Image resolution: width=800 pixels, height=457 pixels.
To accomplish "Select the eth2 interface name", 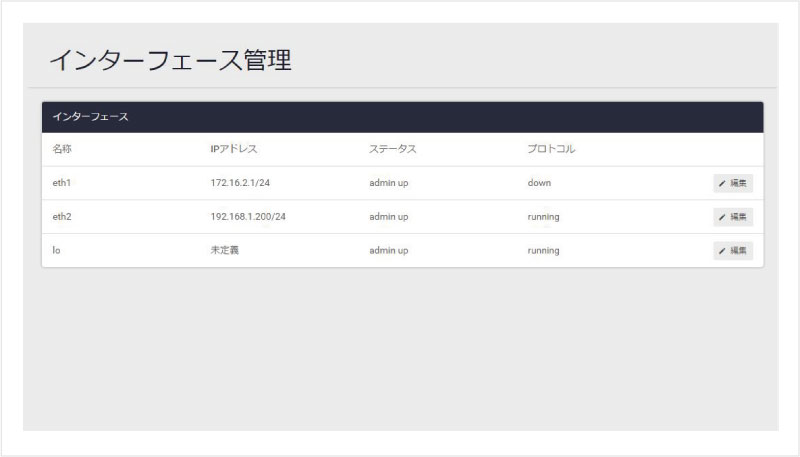I will tap(62, 216).
